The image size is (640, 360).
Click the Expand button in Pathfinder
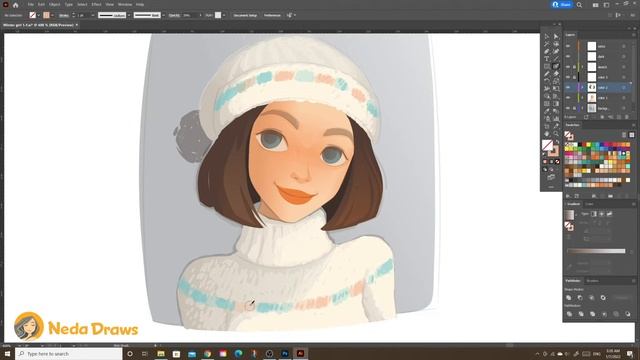click(622, 298)
